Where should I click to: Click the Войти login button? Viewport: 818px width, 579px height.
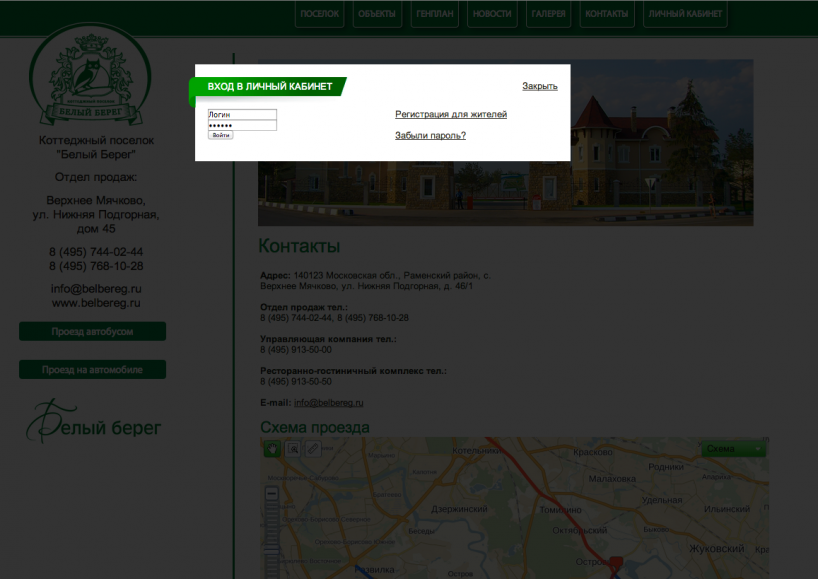(x=221, y=135)
